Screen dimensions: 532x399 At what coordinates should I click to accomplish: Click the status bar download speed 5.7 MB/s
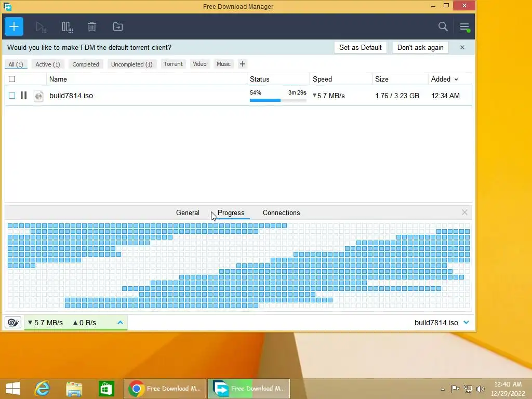(45, 323)
